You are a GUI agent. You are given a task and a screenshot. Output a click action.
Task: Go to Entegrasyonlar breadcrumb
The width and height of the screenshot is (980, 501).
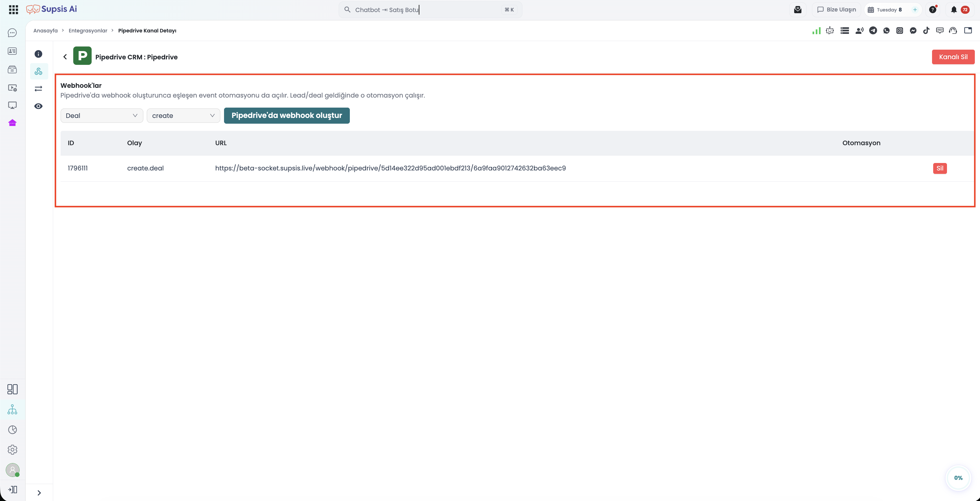coord(88,30)
